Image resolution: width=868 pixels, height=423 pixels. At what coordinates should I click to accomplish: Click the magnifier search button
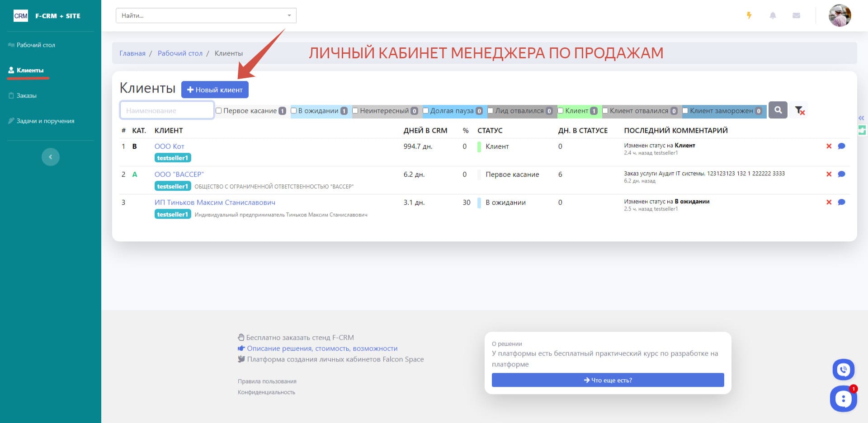coord(778,110)
